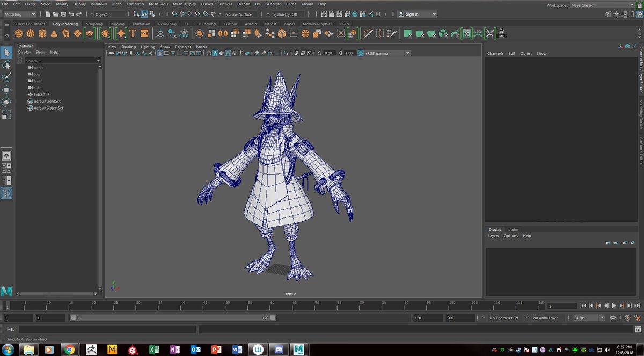Open Layers menu in layer editor

[x=493, y=236]
